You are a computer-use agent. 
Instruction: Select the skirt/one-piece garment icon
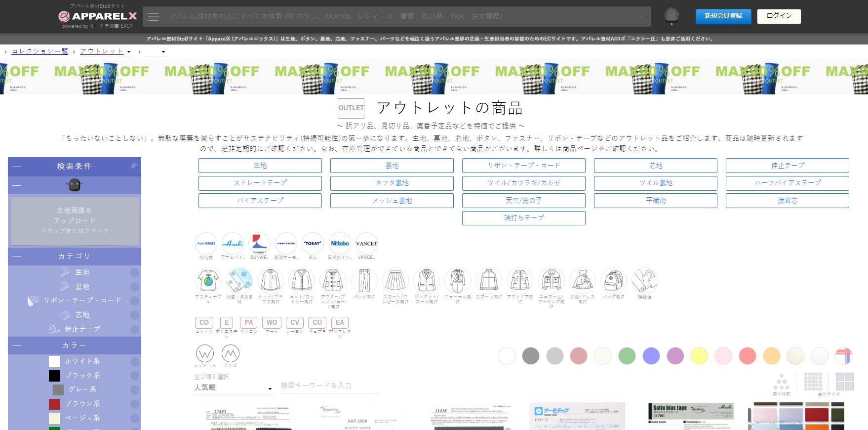[x=395, y=280]
